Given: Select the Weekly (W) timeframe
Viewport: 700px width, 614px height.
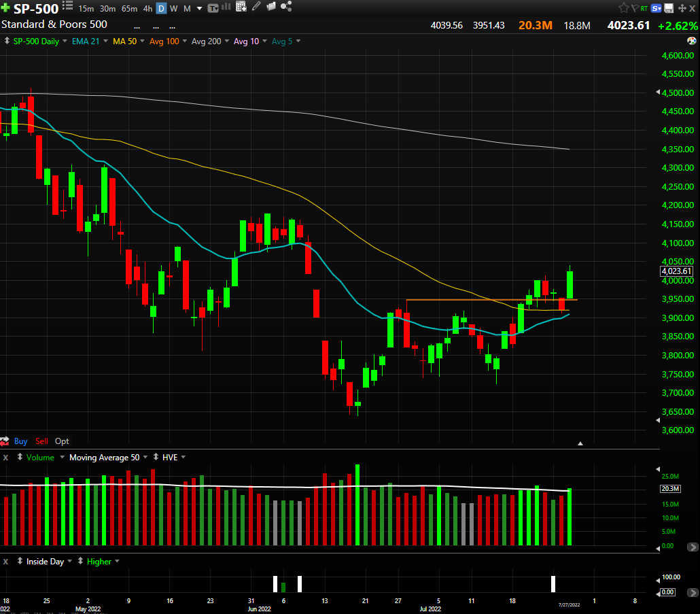Looking at the screenshot, I should coord(174,8).
